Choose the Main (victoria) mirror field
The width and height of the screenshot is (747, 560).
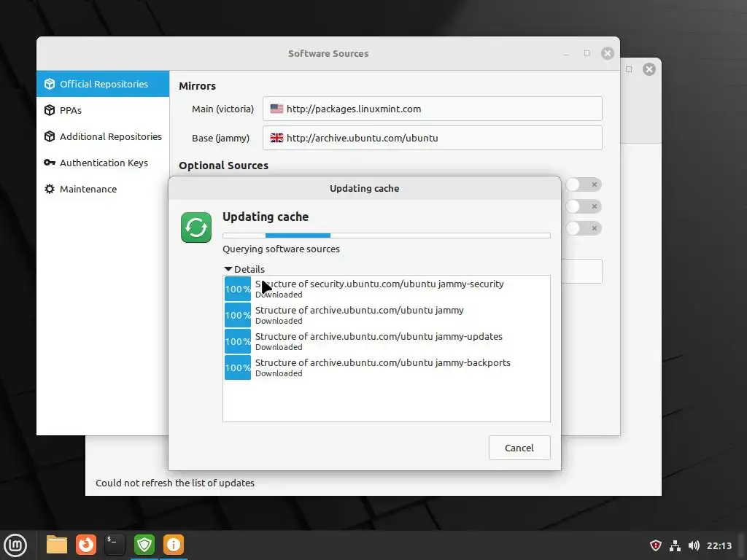coord(432,109)
